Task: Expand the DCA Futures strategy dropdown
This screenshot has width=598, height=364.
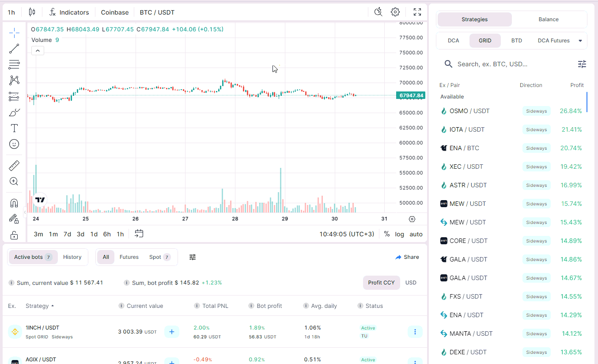Action: (x=580, y=41)
